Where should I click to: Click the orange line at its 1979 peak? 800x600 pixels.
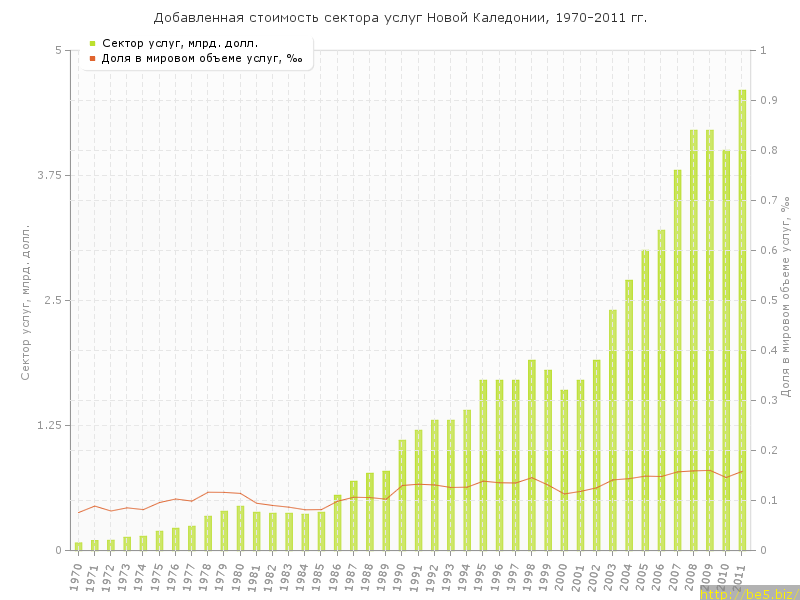tap(224, 492)
